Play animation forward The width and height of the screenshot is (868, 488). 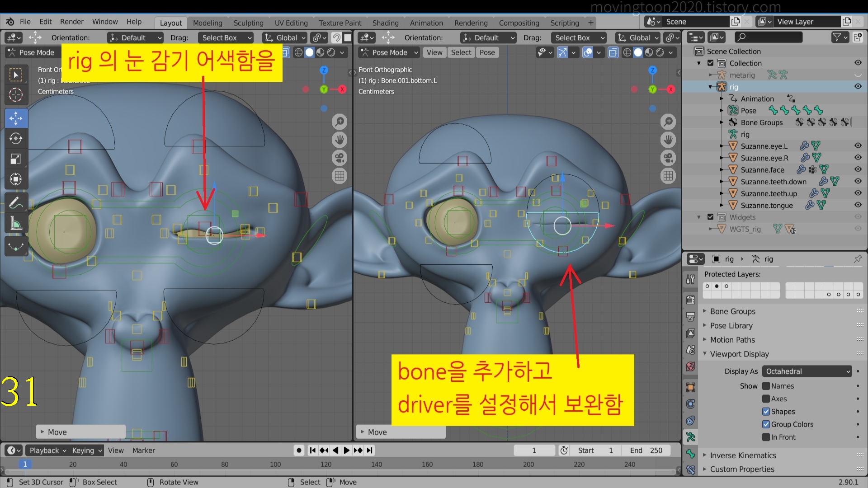click(346, 450)
